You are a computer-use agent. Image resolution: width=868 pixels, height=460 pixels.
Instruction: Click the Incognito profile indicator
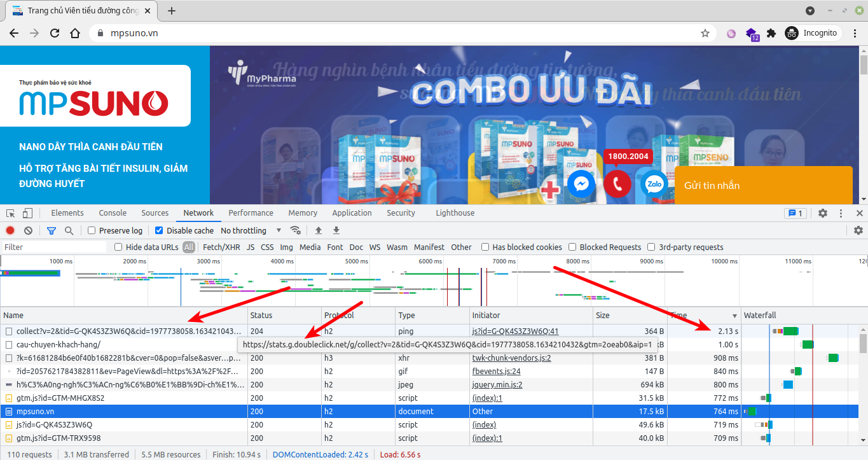point(813,33)
